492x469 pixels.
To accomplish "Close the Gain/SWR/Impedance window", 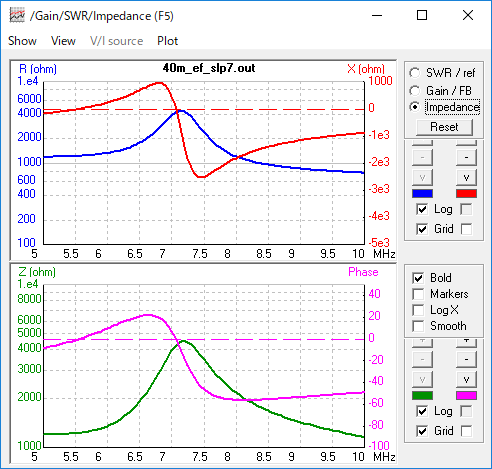I will (468, 15).
